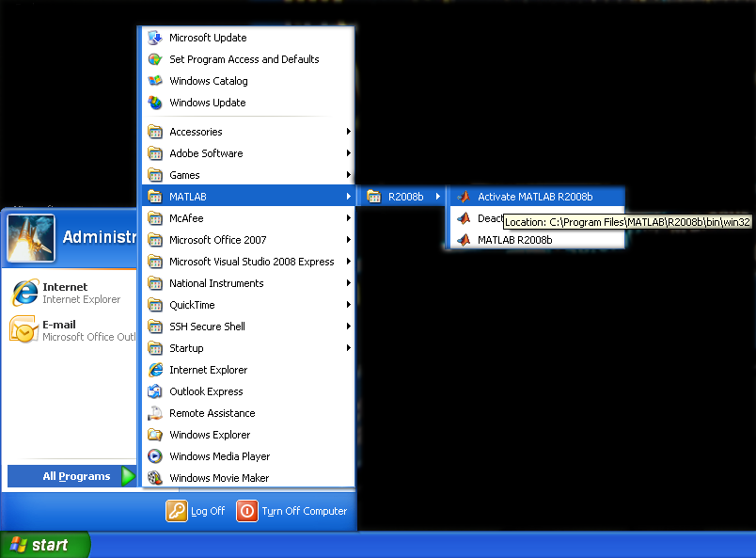Image resolution: width=756 pixels, height=558 pixels.
Task: Expand the McAfee submenu arrow
Action: (348, 218)
